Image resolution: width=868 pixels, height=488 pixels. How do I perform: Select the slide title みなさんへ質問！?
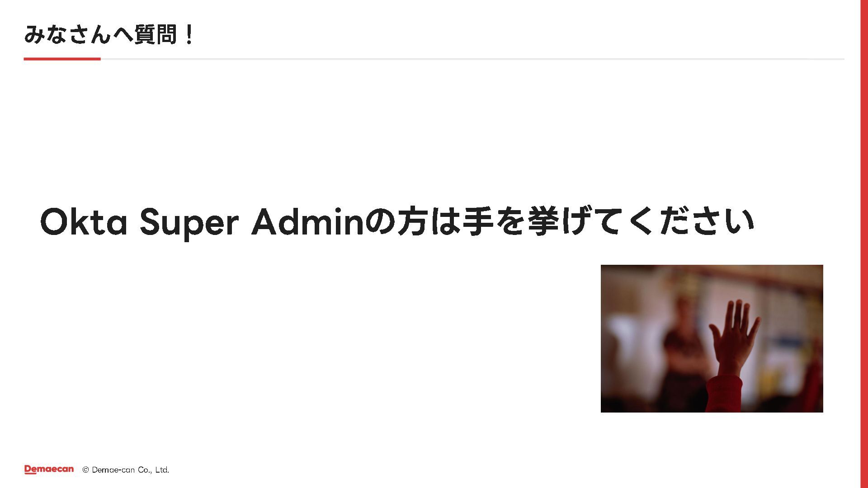(x=109, y=34)
